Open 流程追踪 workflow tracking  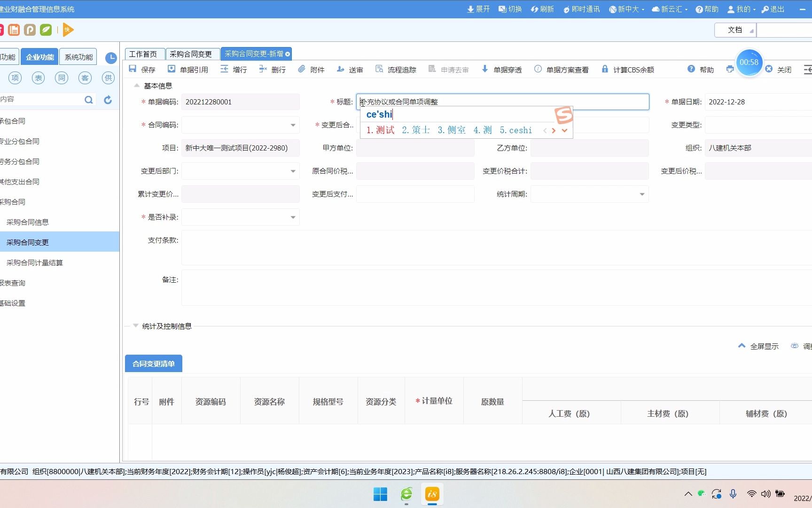coord(396,70)
